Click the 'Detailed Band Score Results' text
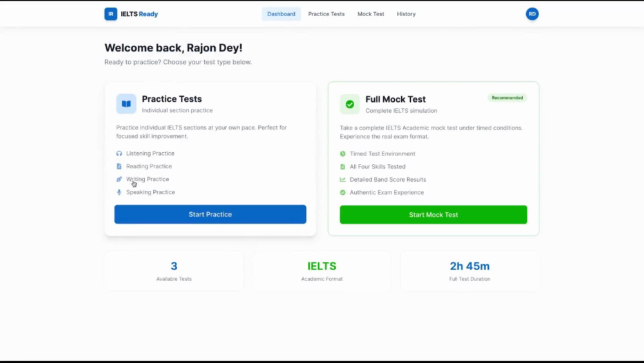Screen dimensions: 644x363 click(x=388, y=180)
